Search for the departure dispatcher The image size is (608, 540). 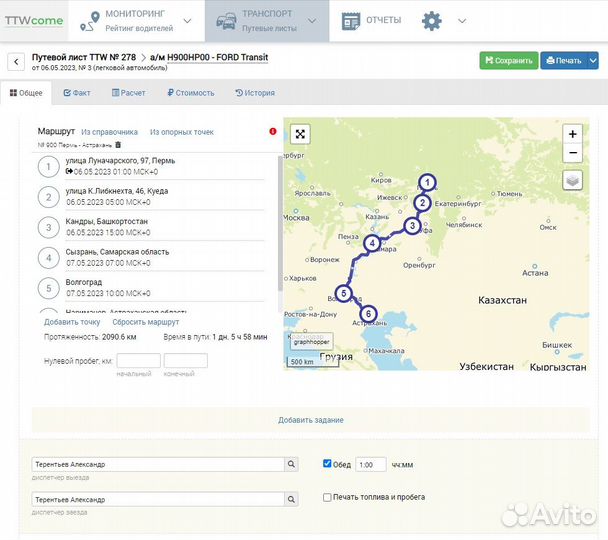[x=291, y=464]
